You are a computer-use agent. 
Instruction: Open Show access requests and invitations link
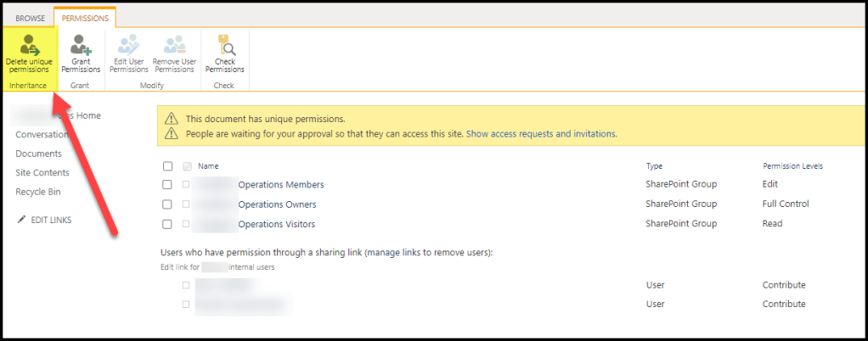pyautogui.click(x=541, y=134)
